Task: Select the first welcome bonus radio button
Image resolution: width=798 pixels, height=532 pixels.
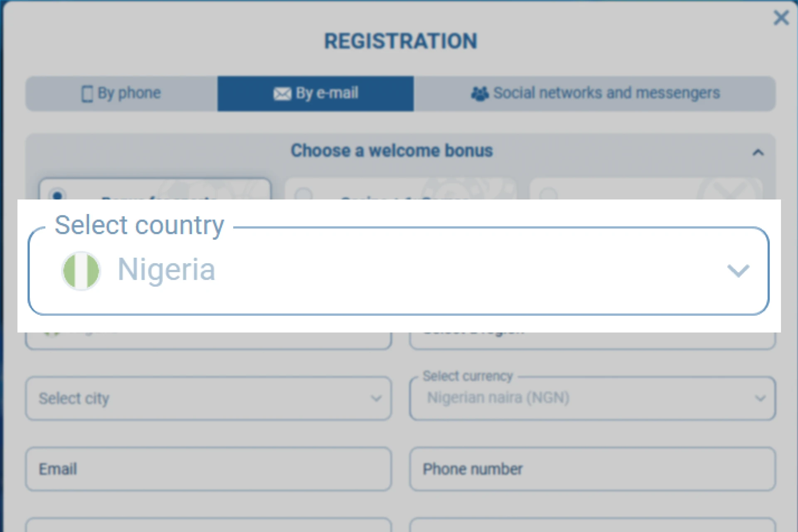Action: point(57,195)
